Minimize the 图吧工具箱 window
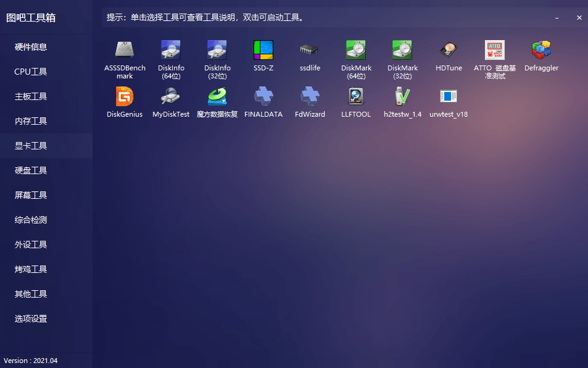588x368 pixels. 557,18
